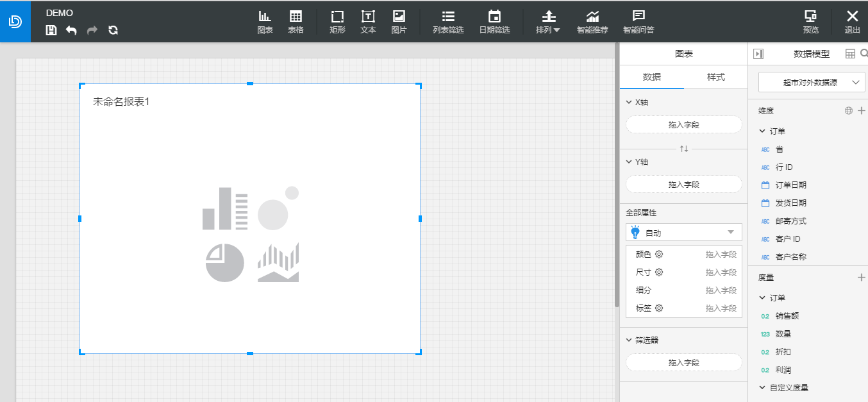Add a 日期筛选 date filter
Screen dimensions: 868x402
click(x=494, y=22)
